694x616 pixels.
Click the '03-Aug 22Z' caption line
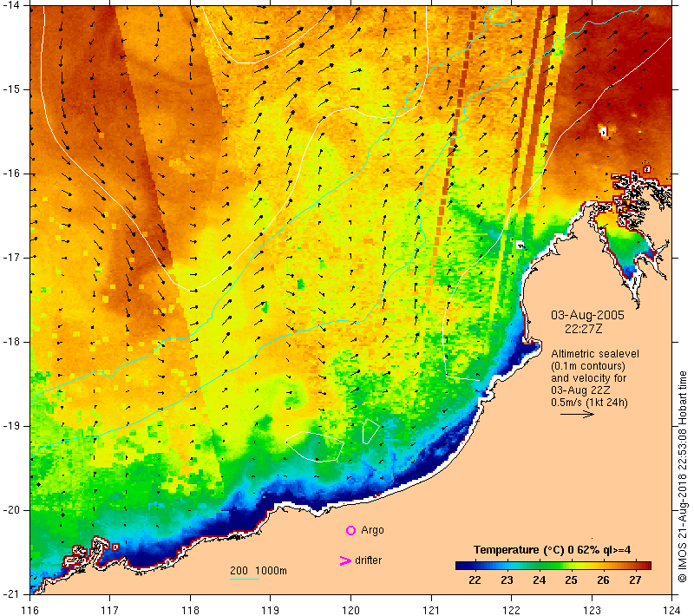tap(580, 390)
